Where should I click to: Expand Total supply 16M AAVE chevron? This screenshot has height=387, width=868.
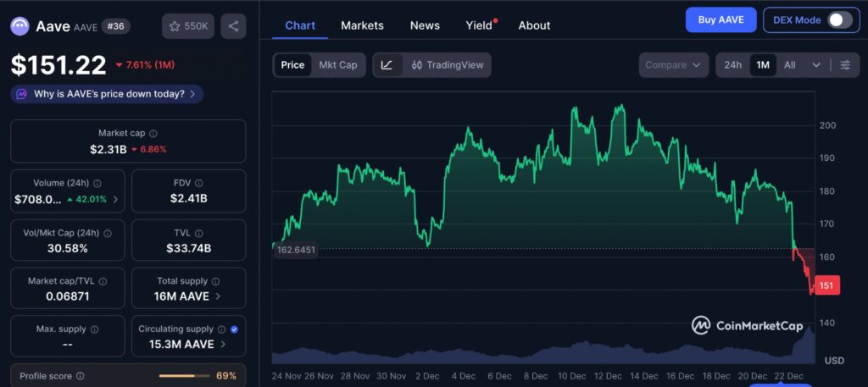pyautogui.click(x=218, y=296)
